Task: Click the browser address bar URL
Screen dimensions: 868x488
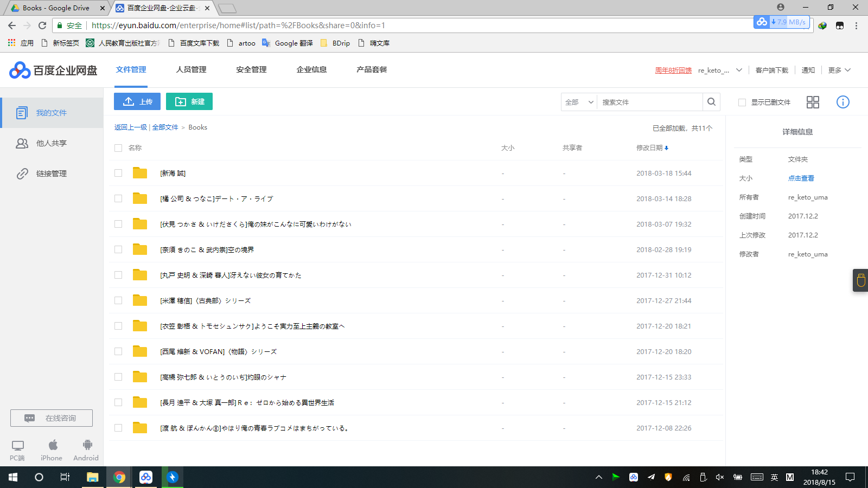Action: (238, 25)
